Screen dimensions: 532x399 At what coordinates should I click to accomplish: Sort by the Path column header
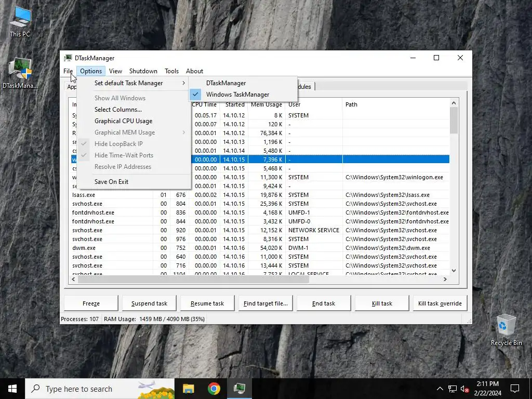click(396, 104)
